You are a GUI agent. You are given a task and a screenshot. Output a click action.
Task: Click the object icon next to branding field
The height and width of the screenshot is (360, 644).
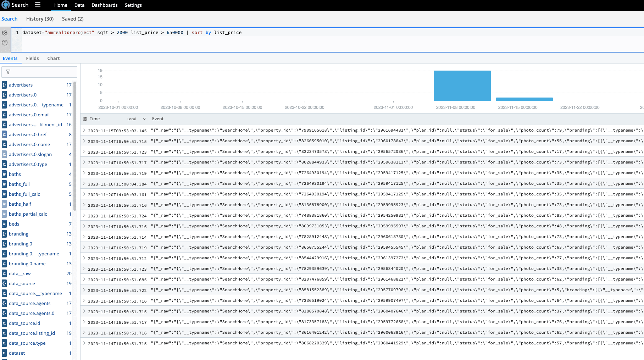4,234
